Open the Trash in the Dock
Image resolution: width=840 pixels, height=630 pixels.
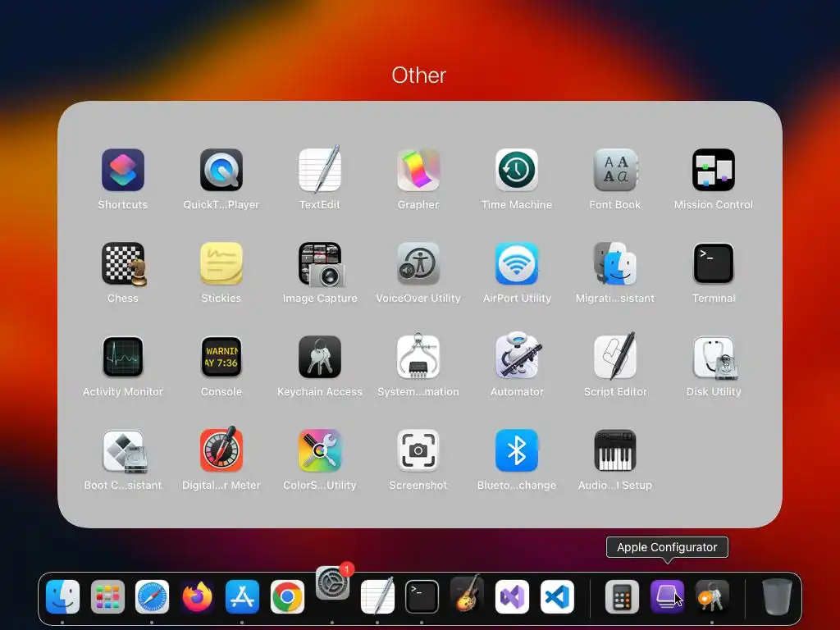(x=777, y=596)
